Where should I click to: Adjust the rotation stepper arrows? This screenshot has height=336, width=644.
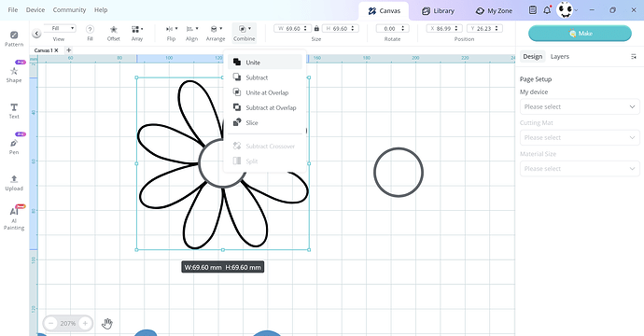click(x=403, y=28)
